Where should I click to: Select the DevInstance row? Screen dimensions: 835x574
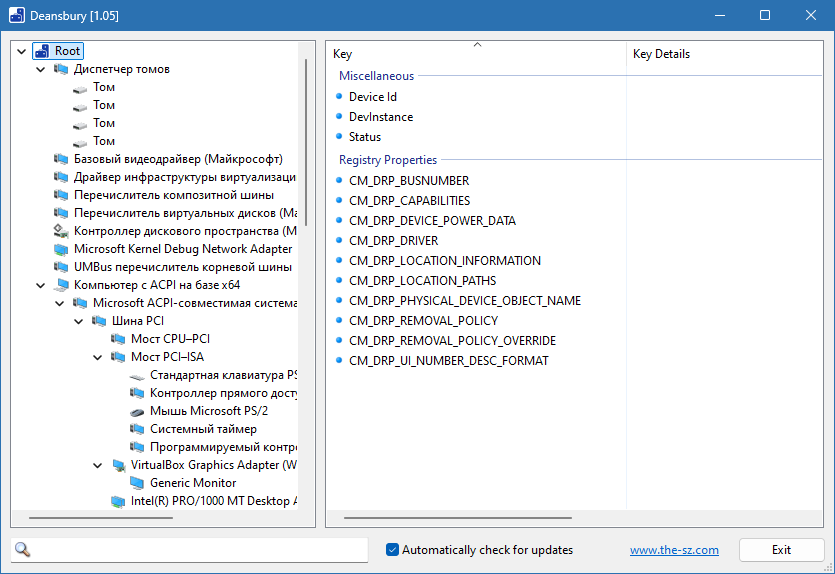pyautogui.click(x=574, y=117)
